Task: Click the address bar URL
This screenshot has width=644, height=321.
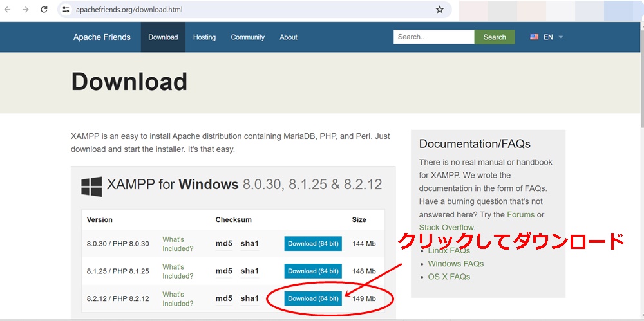Action: click(x=129, y=10)
